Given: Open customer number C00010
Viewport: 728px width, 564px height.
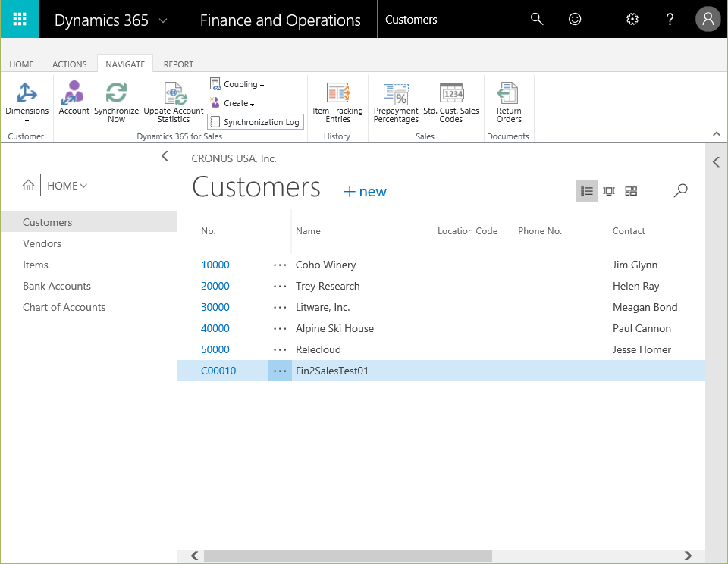Looking at the screenshot, I should pos(218,371).
